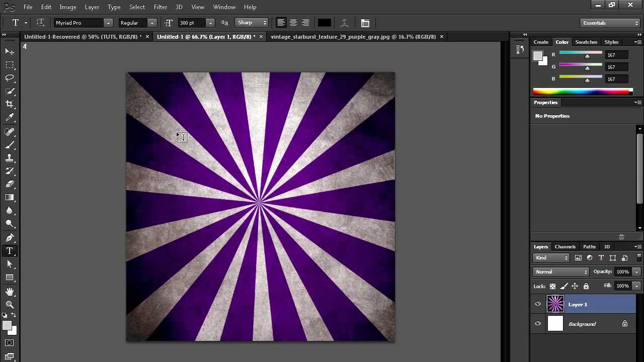Click the B value input field
644x362 pixels.
[x=617, y=79]
